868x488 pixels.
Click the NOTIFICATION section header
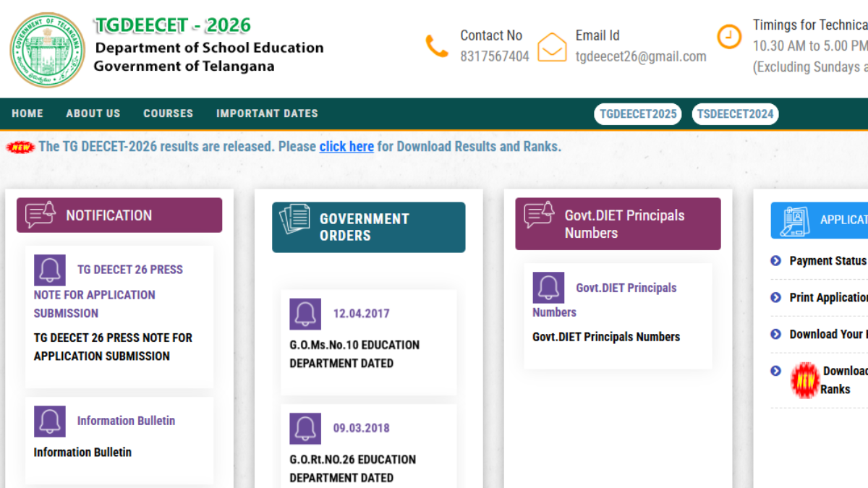click(x=119, y=215)
